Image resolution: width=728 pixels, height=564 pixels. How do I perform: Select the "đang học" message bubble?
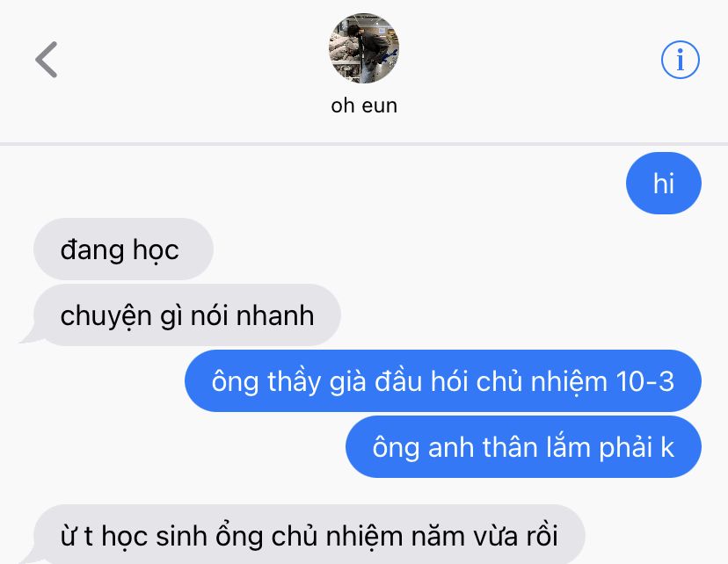(123, 249)
